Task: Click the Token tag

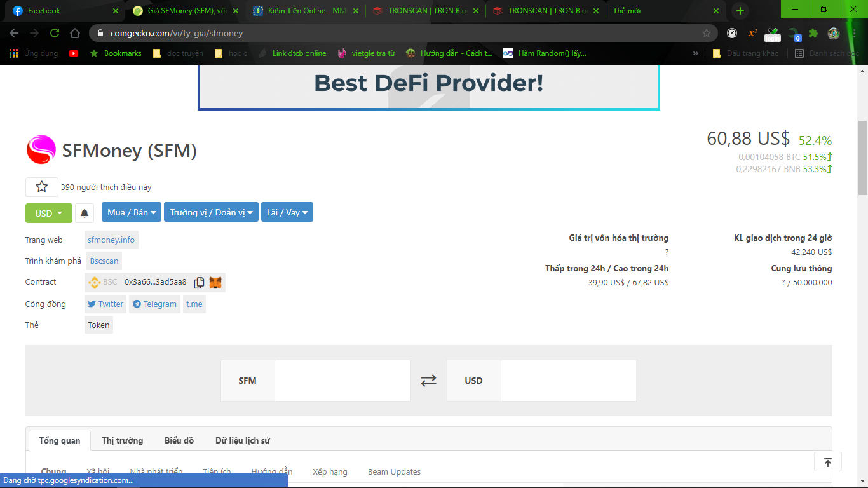Action: (98, 325)
